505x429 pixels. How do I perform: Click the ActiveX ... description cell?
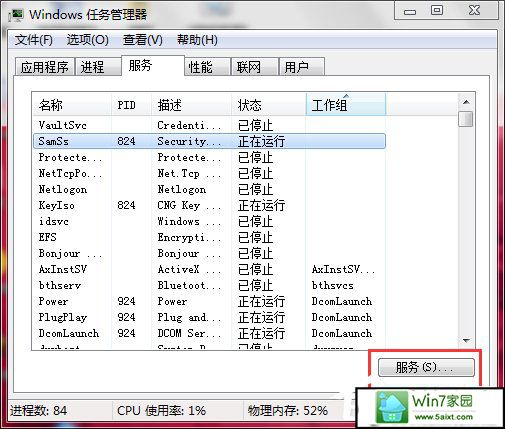point(189,269)
